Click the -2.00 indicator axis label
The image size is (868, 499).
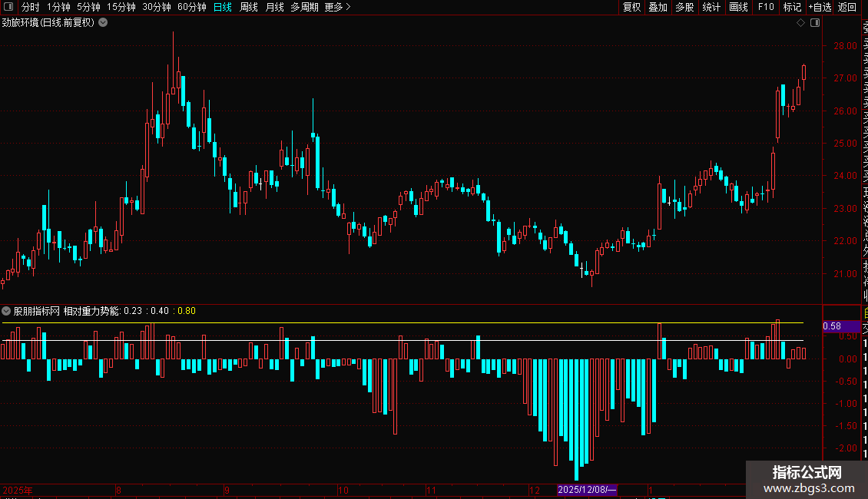[x=846, y=448]
